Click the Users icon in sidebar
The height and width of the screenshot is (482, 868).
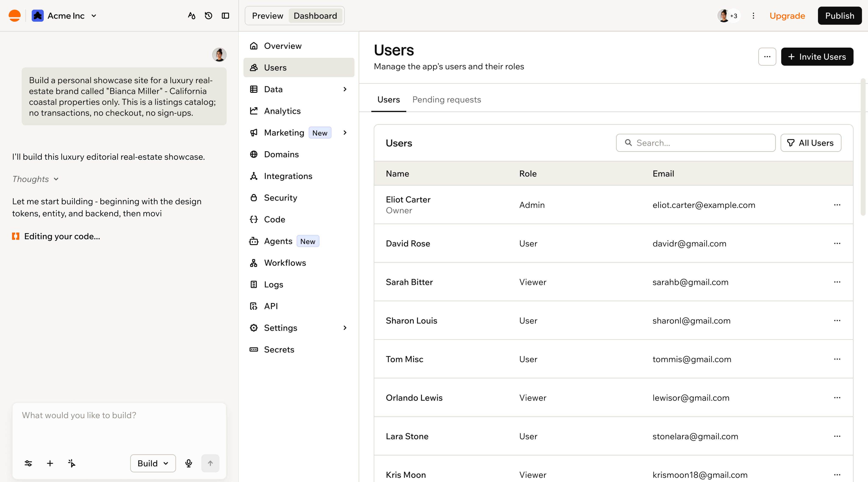(254, 67)
